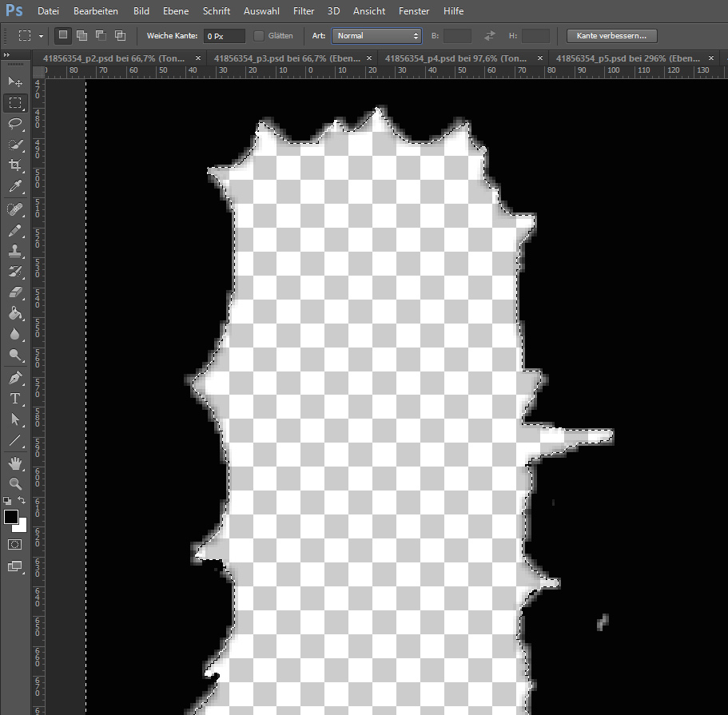Switch to the Add to Selection mode
The image size is (728, 715).
coord(81,35)
